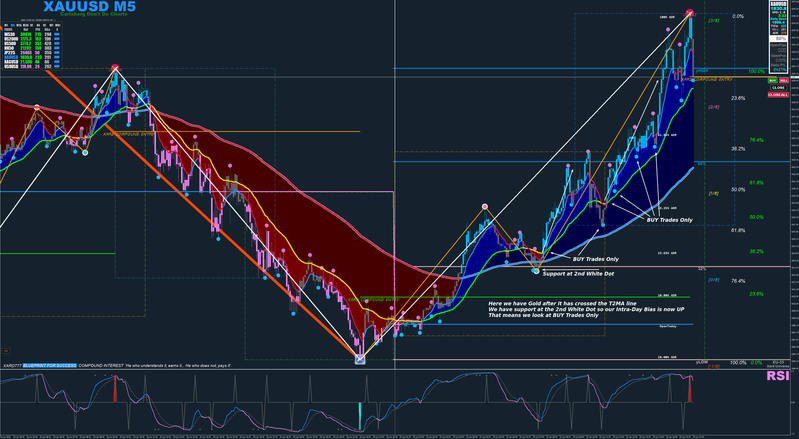799x439 pixels.
Task: Click the white 38.2% Fibonacci label
Action: pos(738,149)
